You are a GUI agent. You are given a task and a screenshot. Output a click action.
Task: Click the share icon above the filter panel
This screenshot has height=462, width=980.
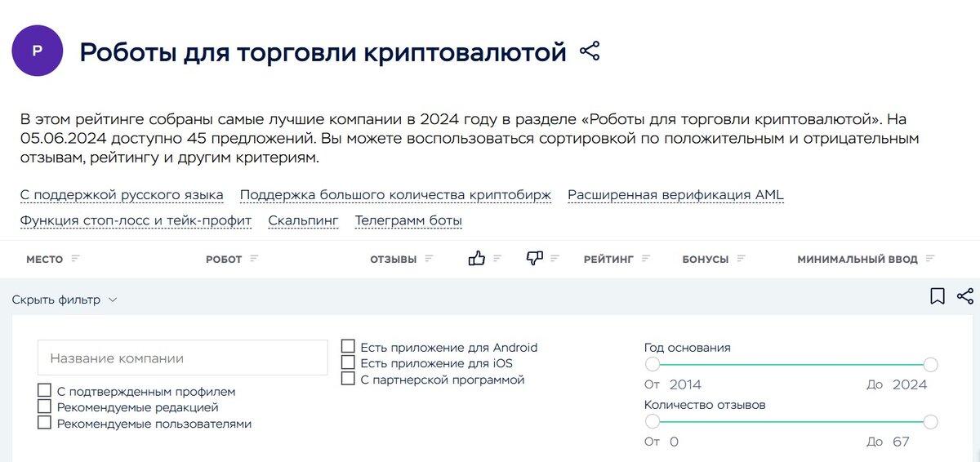964,296
